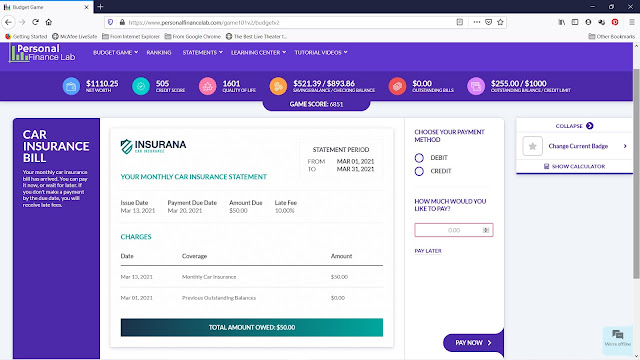Viewport: 640px width, 360px height.
Task: Open Getting Started bookmark
Action: 26,36
